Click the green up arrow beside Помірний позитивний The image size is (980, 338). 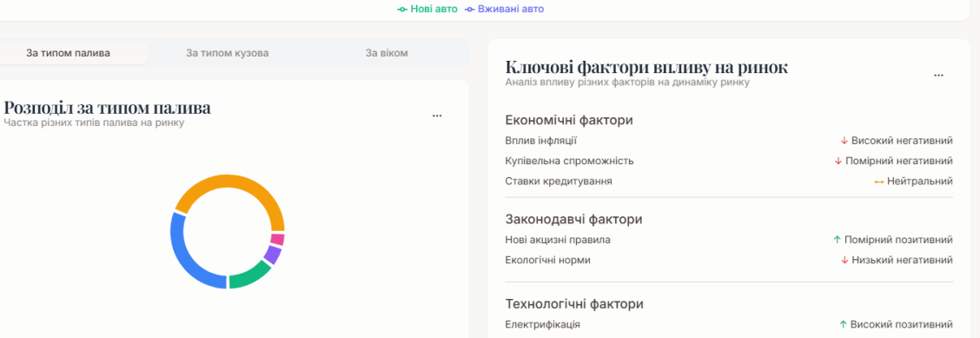coord(837,240)
